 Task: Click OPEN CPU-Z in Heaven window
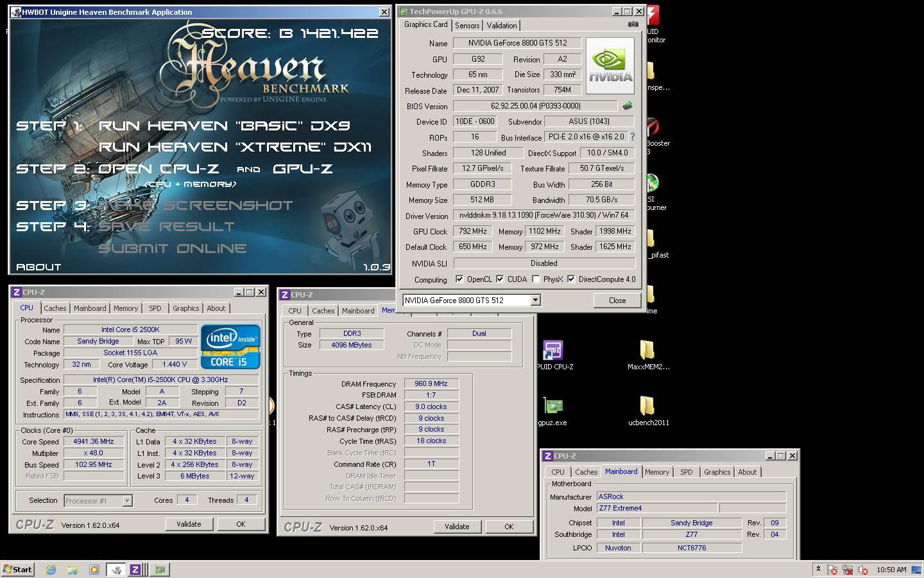click(x=158, y=169)
